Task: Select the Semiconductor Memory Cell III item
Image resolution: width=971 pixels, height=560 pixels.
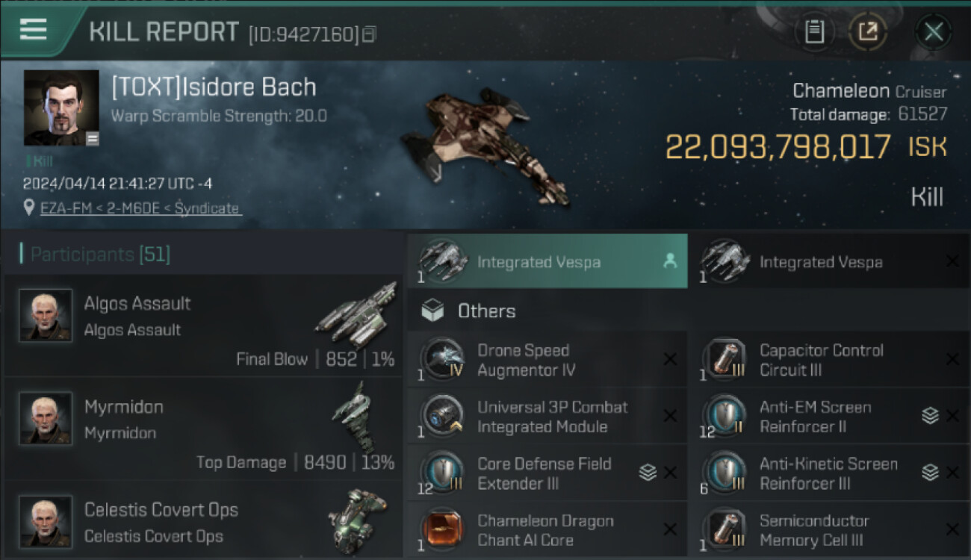Action: coord(829,529)
